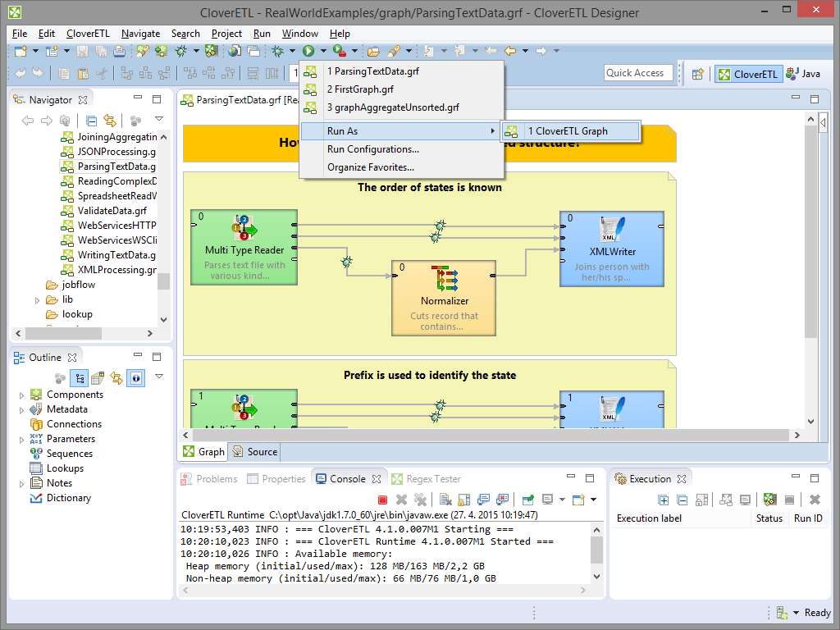Expand the Components node in Outline
The width and height of the screenshot is (840, 630).
coord(22,395)
